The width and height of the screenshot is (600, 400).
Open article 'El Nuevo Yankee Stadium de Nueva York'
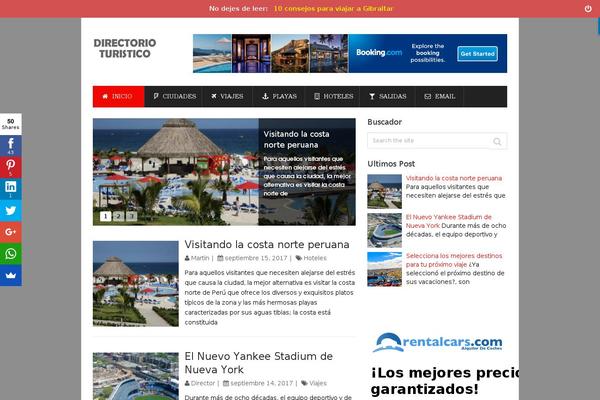(x=259, y=363)
